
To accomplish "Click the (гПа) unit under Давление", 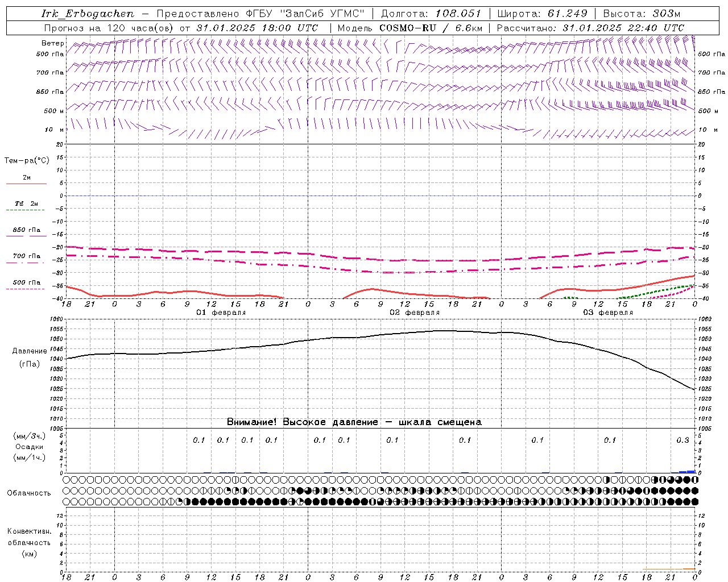I will coord(30,364).
